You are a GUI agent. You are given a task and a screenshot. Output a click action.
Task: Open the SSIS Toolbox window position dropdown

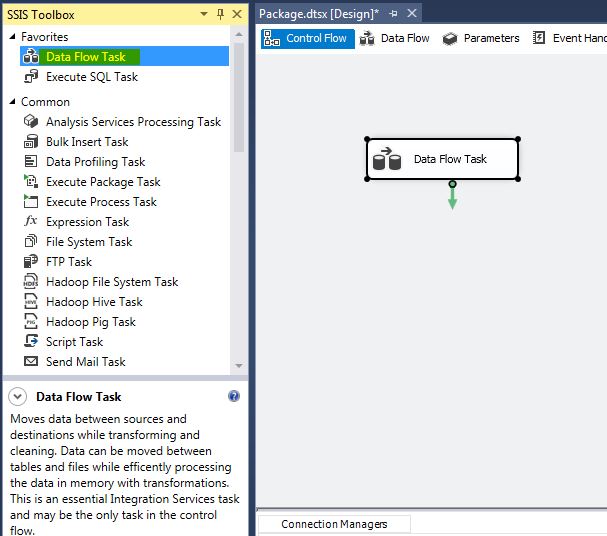pos(204,14)
